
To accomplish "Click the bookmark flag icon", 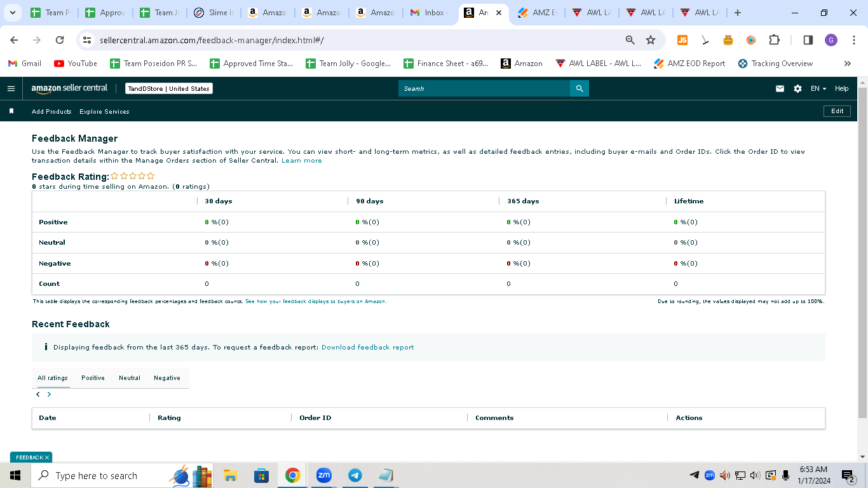I will coord(11,111).
